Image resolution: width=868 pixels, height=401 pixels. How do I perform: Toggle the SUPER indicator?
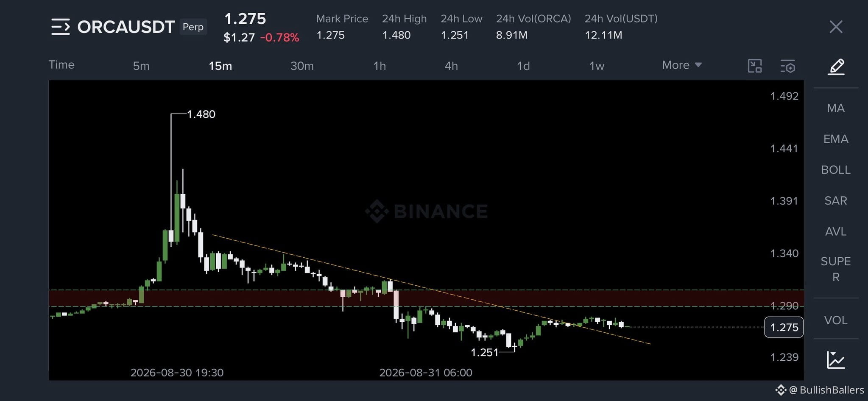click(836, 269)
